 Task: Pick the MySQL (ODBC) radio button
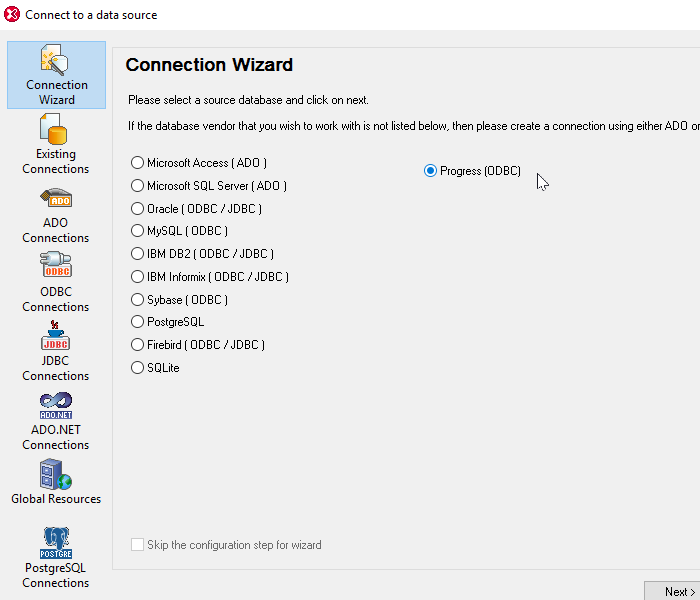click(138, 231)
